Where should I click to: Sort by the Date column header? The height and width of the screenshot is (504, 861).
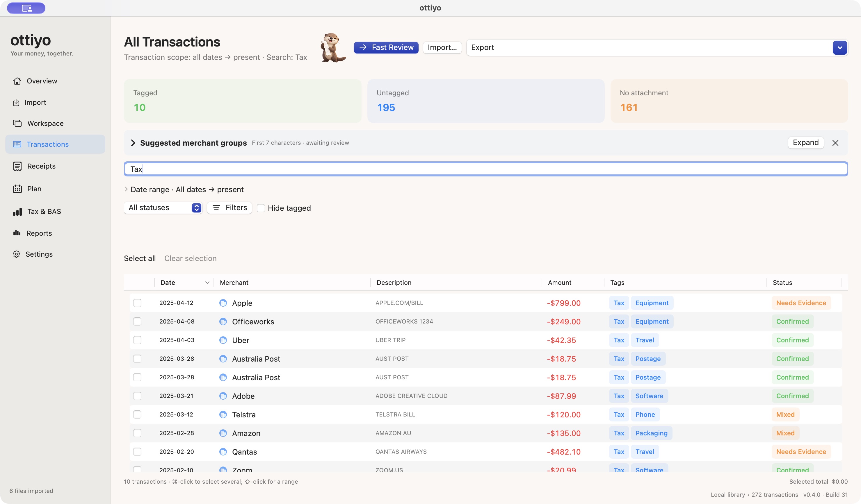(x=184, y=283)
